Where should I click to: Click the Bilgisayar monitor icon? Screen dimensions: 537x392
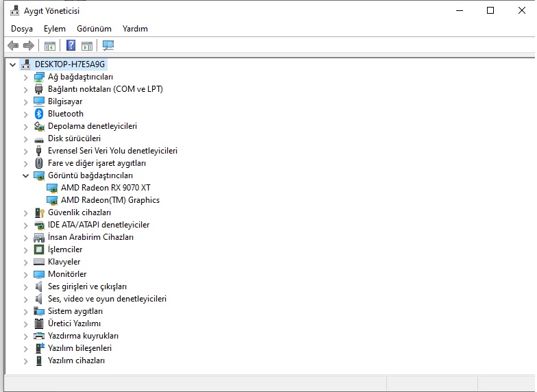[x=39, y=101]
